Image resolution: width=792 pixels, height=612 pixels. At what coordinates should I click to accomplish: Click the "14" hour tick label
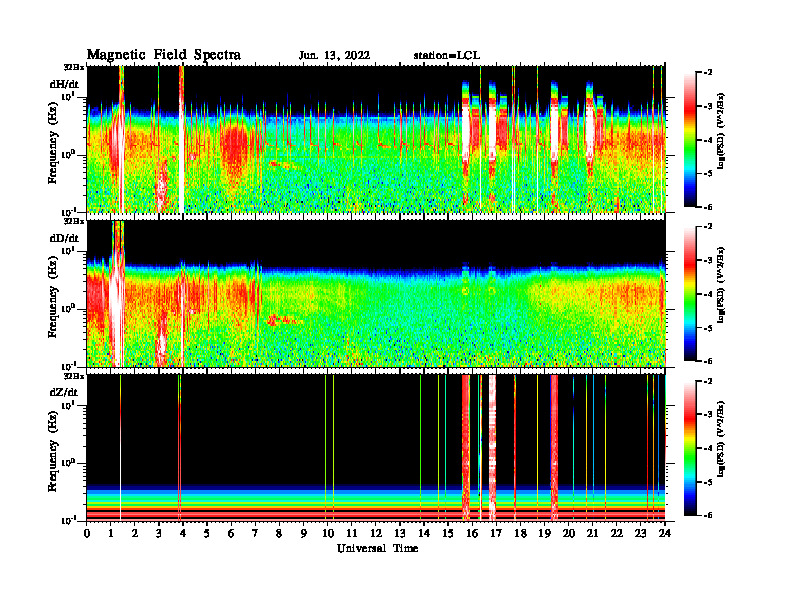tap(424, 533)
